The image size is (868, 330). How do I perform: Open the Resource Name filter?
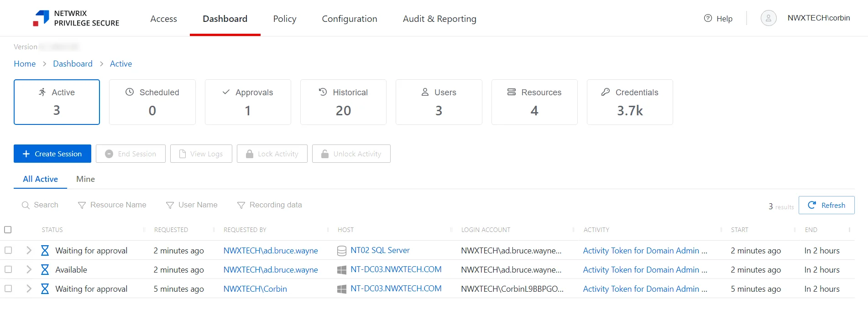[x=112, y=205]
